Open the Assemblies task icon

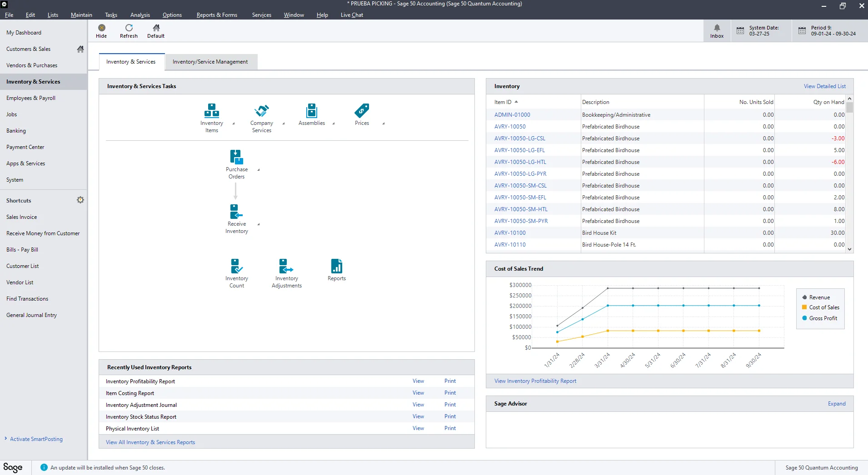point(312,110)
